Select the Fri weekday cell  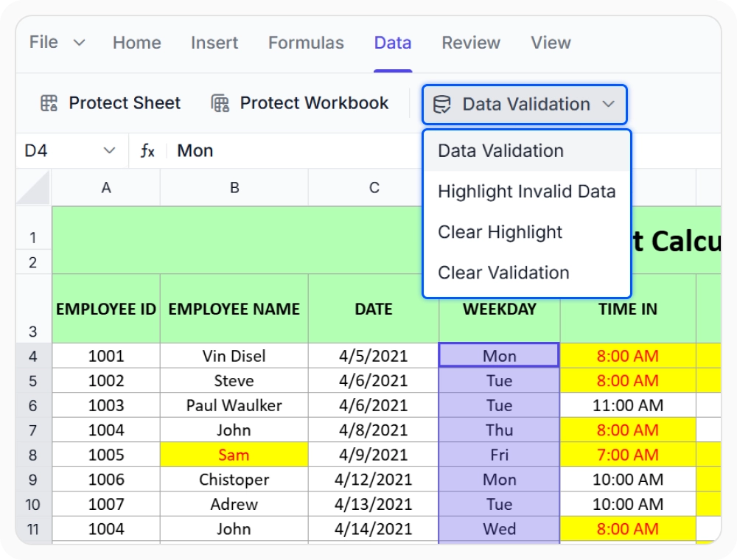tap(499, 455)
